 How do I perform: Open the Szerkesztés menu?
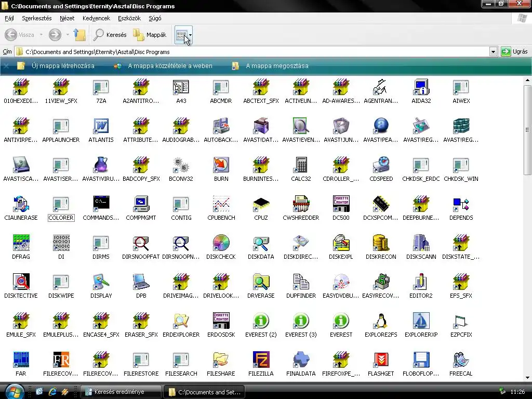[37, 18]
